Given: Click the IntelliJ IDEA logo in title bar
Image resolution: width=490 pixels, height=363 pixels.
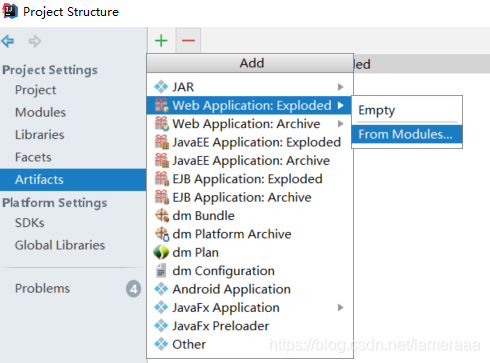Looking at the screenshot, I should tap(10, 11).
